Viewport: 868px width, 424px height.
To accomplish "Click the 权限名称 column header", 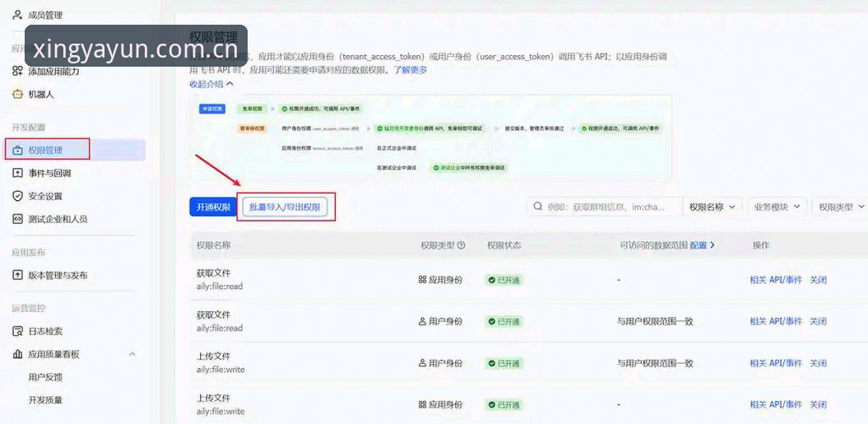I will [214, 245].
